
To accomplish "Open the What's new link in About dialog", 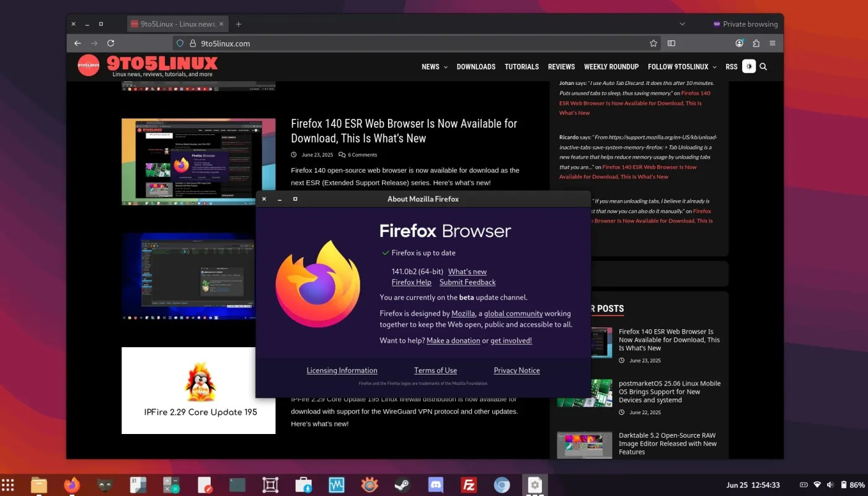I will pyautogui.click(x=467, y=272).
